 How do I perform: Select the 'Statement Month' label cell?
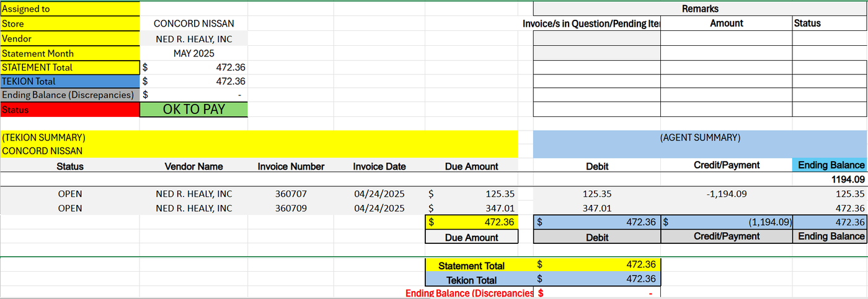pos(70,53)
